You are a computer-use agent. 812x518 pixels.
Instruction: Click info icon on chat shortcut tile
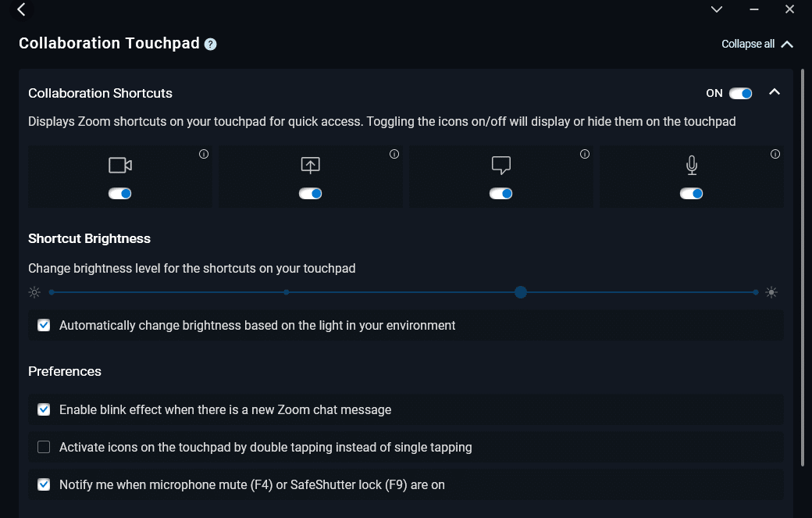585,154
